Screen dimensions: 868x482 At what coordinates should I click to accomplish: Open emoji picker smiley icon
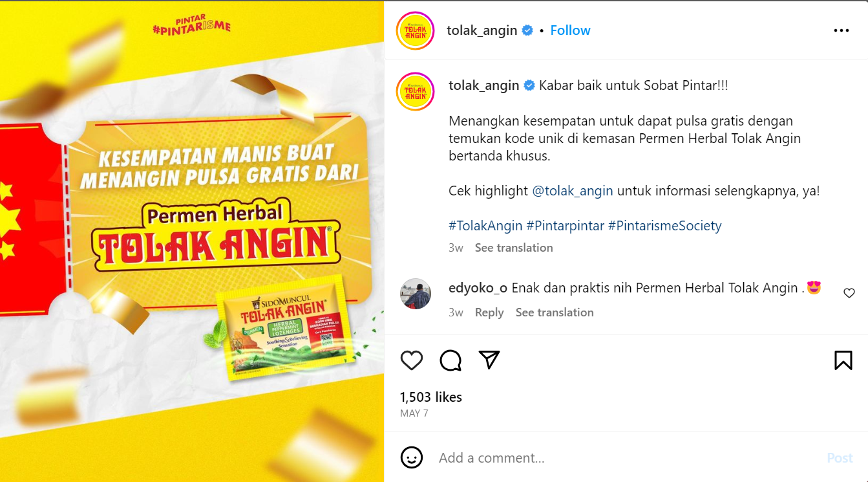[412, 457]
